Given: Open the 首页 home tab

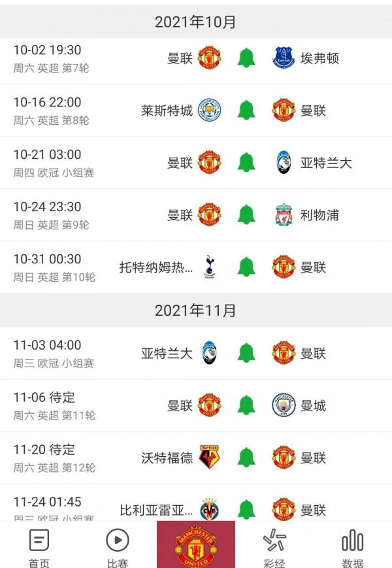Looking at the screenshot, I should [x=39, y=548].
